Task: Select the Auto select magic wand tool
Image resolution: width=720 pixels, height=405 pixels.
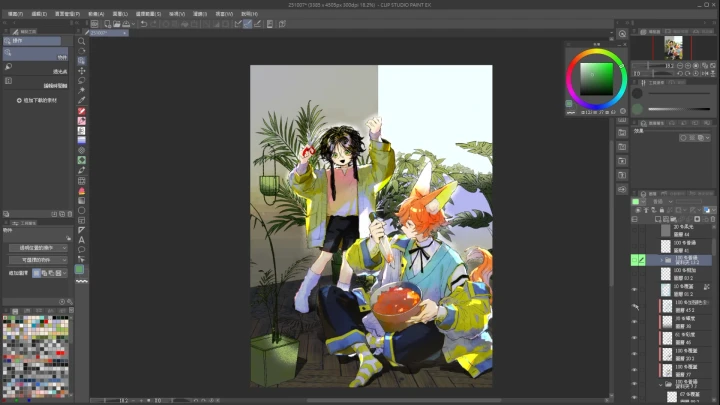Action: tap(81, 91)
